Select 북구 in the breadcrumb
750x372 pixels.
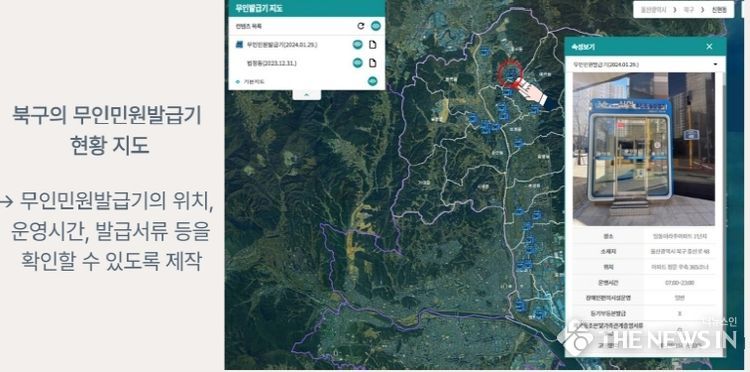click(x=689, y=9)
